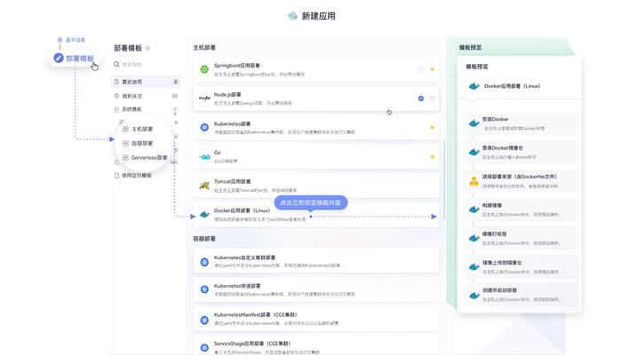
Task: Select 主机部署 in the sidebar
Action: pyautogui.click(x=142, y=129)
